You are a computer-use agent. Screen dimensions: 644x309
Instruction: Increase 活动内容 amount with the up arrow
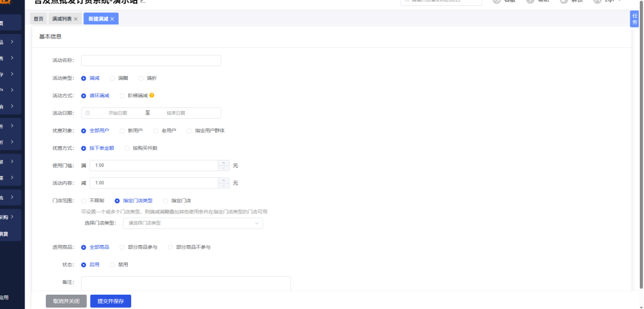click(x=224, y=180)
